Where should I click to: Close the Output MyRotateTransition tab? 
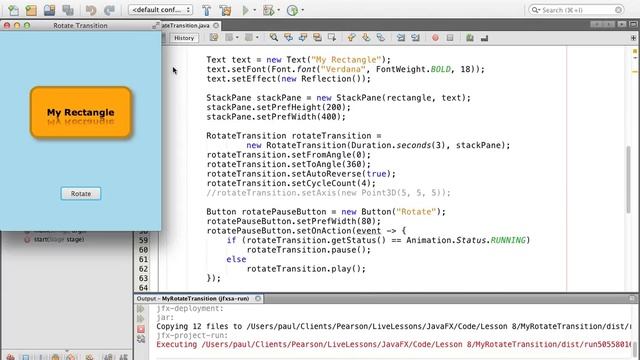pos(258,298)
